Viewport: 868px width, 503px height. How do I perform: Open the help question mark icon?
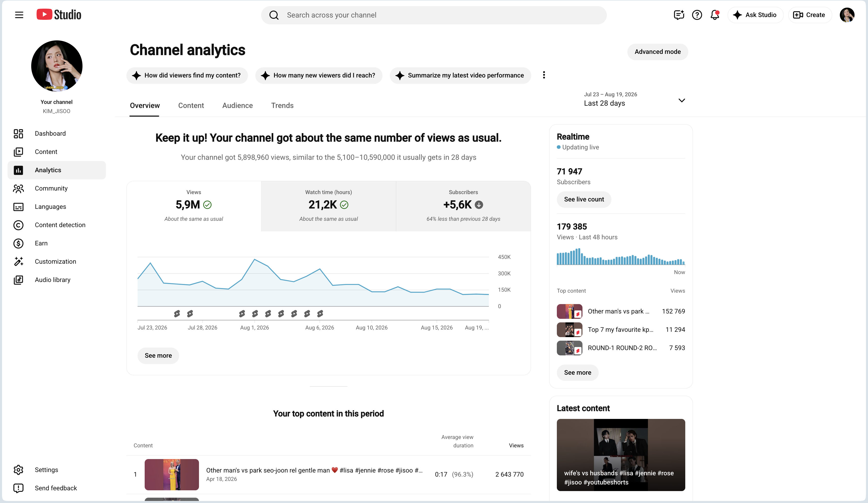pyautogui.click(x=697, y=15)
